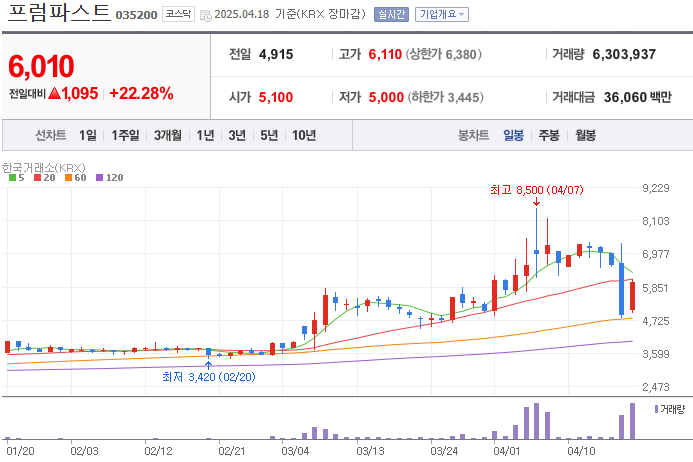Select the 5년 line chart period
The image size is (693, 462).
[x=269, y=135]
